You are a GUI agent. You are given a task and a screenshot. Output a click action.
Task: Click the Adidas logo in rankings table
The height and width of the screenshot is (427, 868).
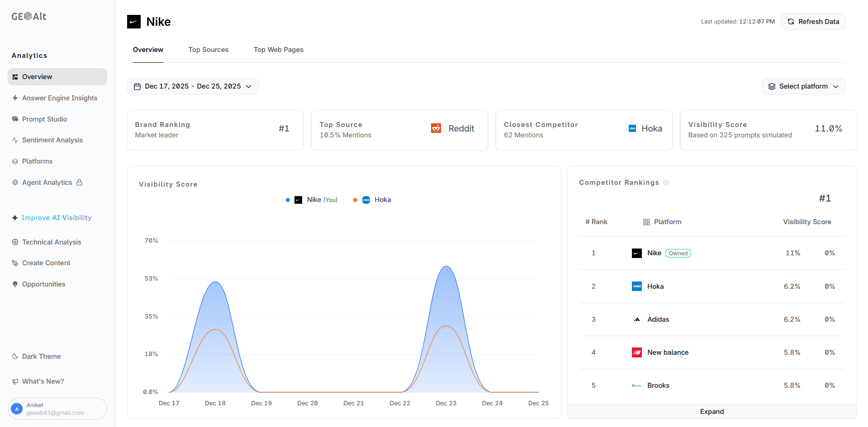637,319
